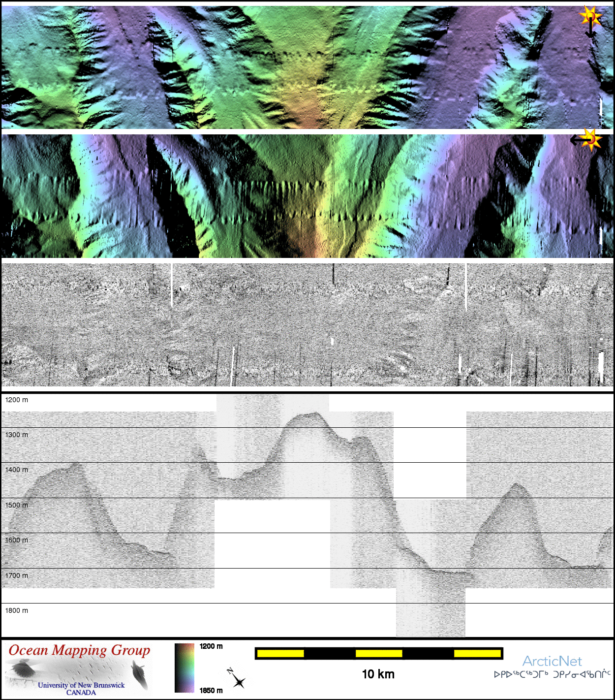The image size is (615, 700).
Task: Click the 1300 m depth axis label
Action: tap(17, 435)
